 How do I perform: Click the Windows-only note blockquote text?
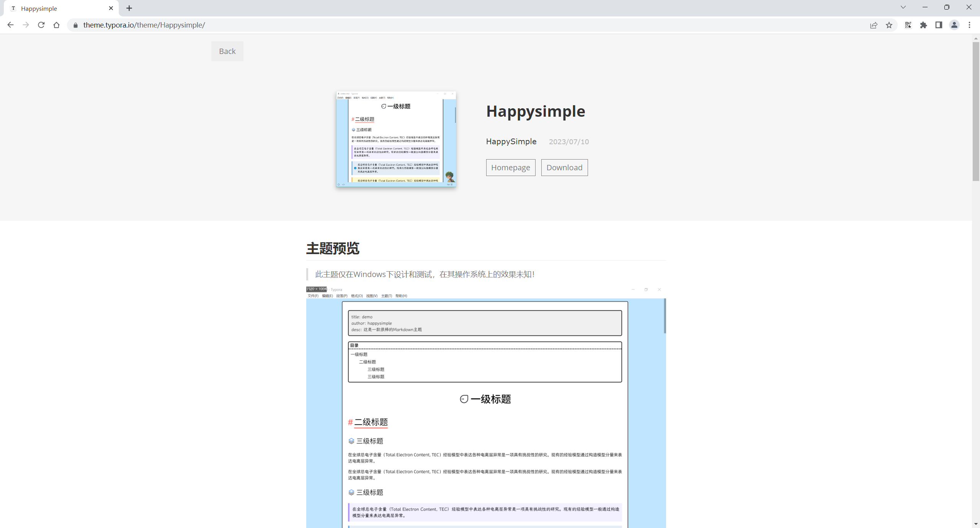click(x=425, y=274)
